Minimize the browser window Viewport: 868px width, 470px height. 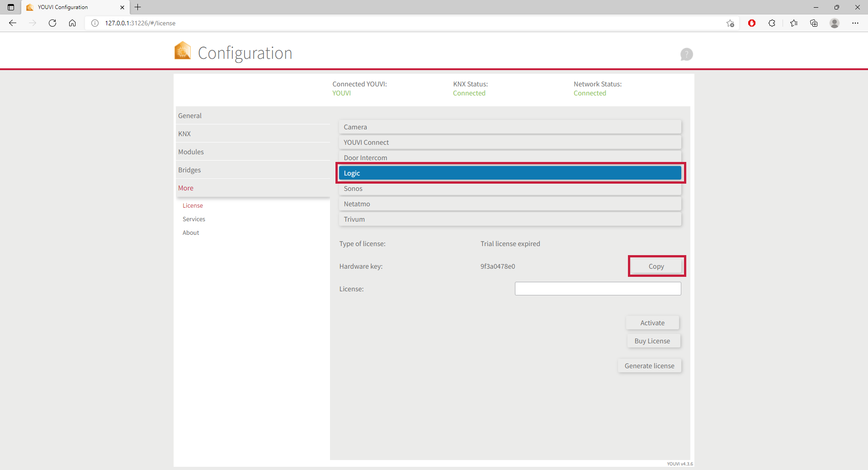point(816,7)
